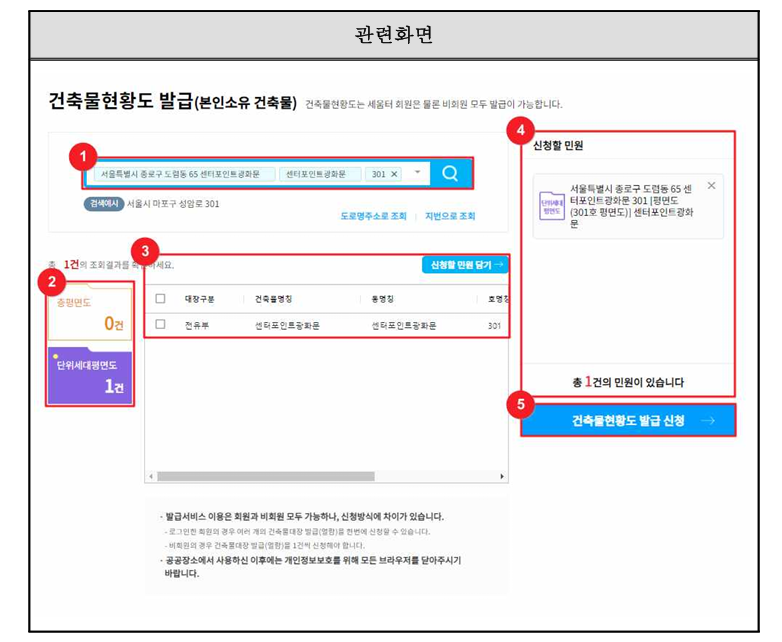Viewport: 782px width, 642px height.
Task: Select the 단위세대평면도 1건 tab
Action: click(x=90, y=376)
